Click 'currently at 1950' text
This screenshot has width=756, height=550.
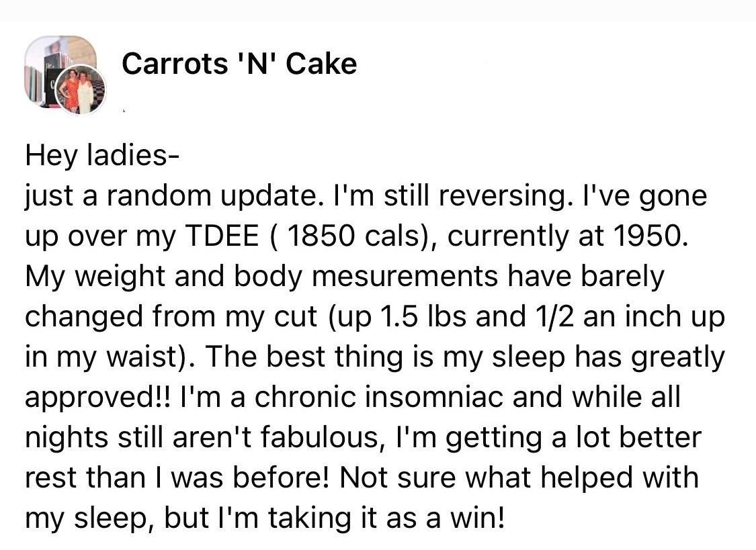(x=564, y=236)
